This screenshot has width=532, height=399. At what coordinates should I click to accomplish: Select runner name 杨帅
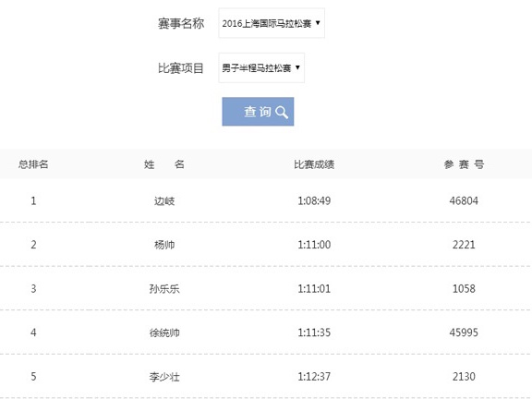pyautogui.click(x=164, y=245)
